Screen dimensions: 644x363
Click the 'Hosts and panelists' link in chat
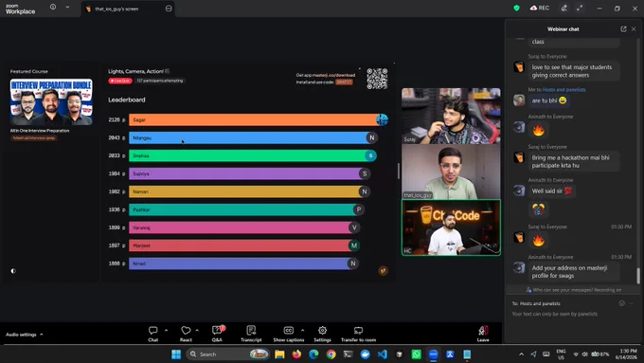tap(564, 90)
